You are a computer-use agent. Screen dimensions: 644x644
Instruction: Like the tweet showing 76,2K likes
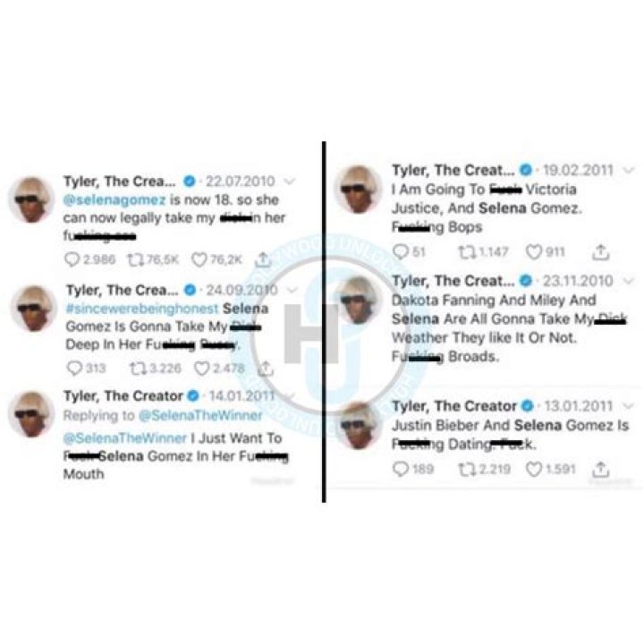click(199, 259)
